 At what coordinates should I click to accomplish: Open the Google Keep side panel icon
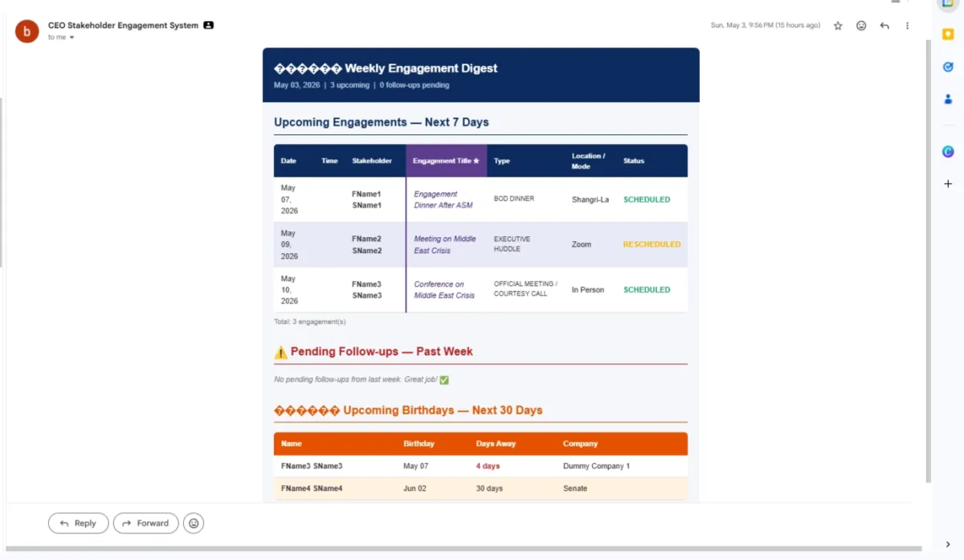[x=948, y=35]
